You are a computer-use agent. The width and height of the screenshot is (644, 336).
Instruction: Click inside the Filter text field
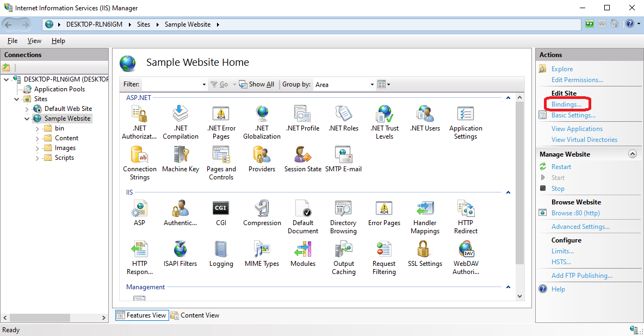point(171,84)
